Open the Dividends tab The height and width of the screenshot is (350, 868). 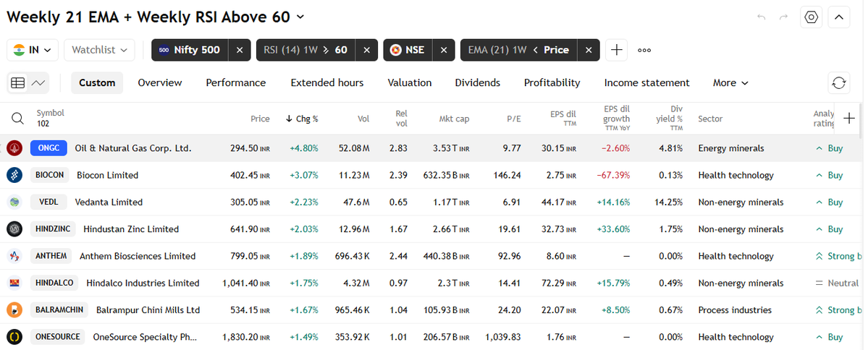478,83
